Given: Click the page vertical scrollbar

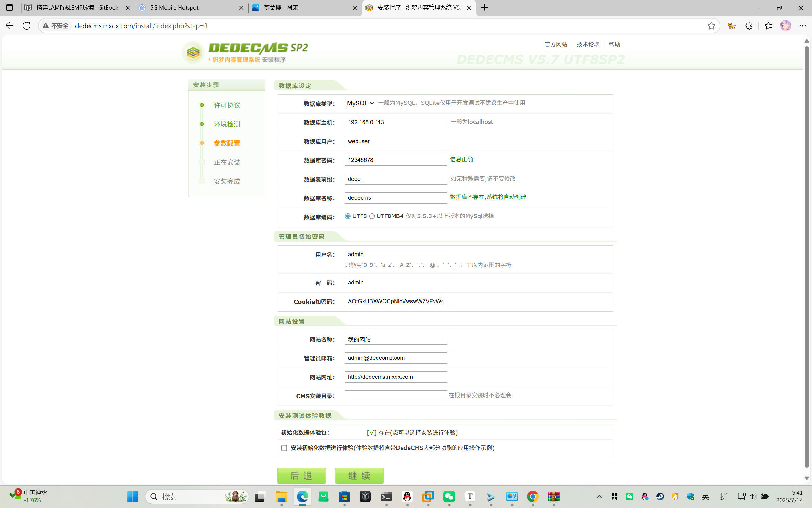Looking at the screenshot, I should 807,257.
